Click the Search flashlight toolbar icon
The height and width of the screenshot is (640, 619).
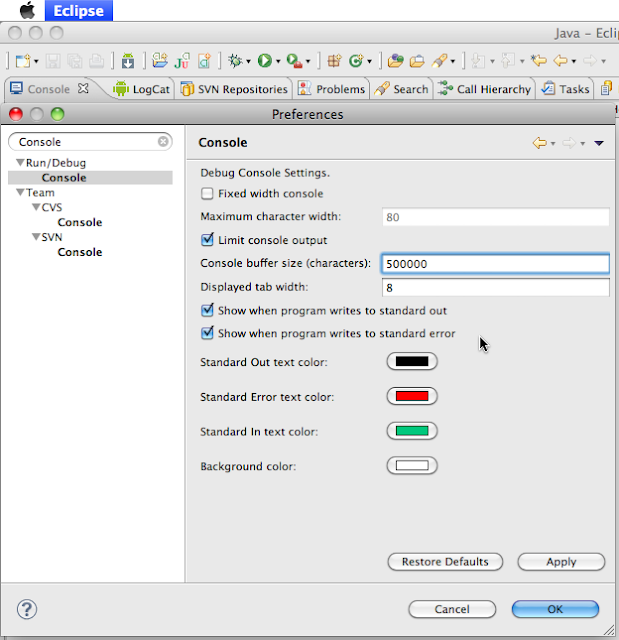pyautogui.click(x=439, y=61)
